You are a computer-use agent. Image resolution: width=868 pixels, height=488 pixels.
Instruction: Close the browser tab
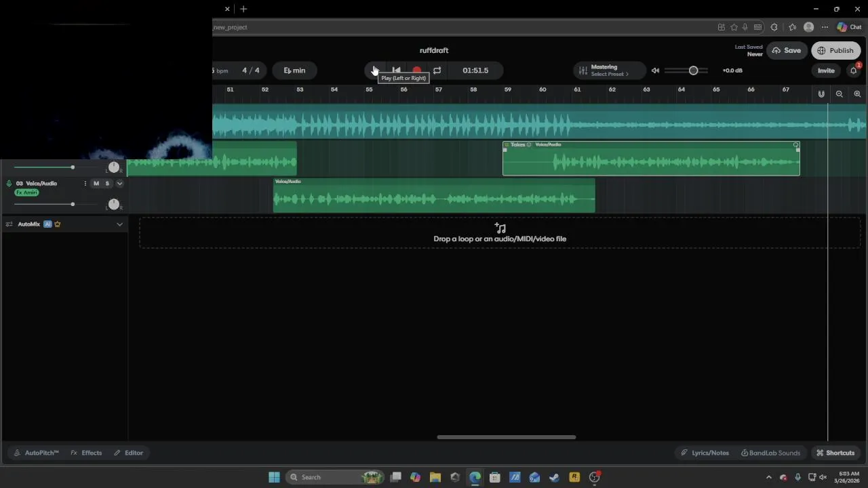227,9
